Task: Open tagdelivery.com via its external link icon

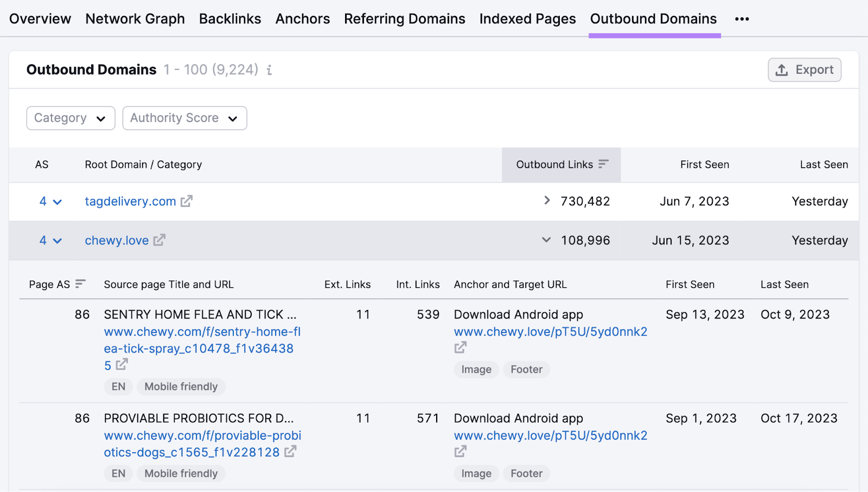Action: tap(186, 201)
